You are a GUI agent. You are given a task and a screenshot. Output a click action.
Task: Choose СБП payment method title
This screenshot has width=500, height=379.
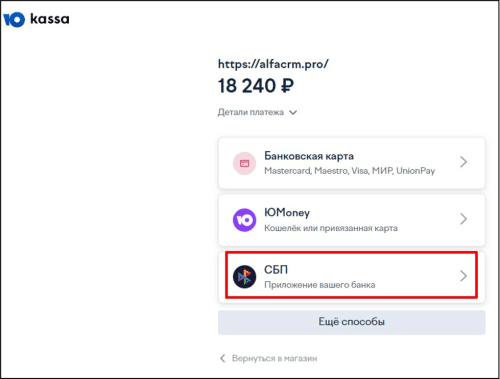coord(276,269)
